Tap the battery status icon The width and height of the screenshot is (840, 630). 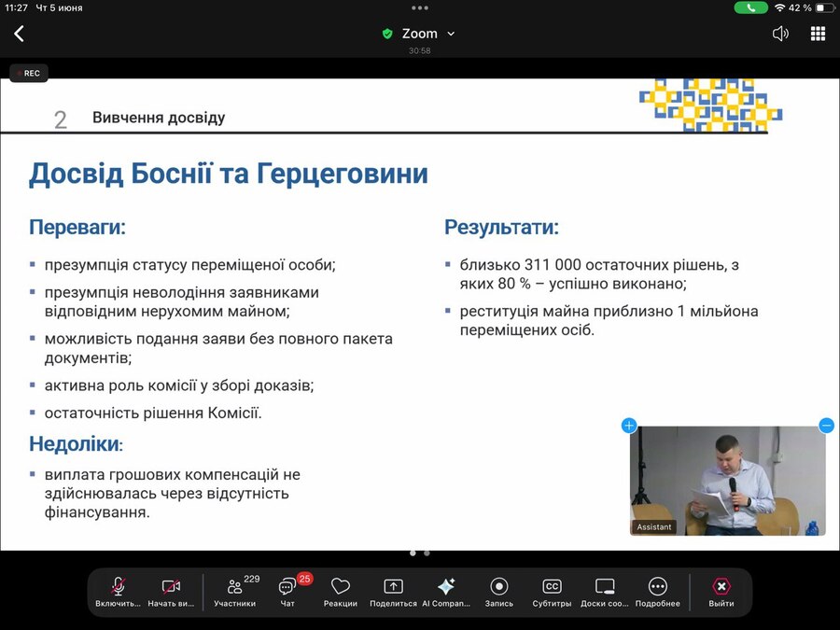[825, 7]
